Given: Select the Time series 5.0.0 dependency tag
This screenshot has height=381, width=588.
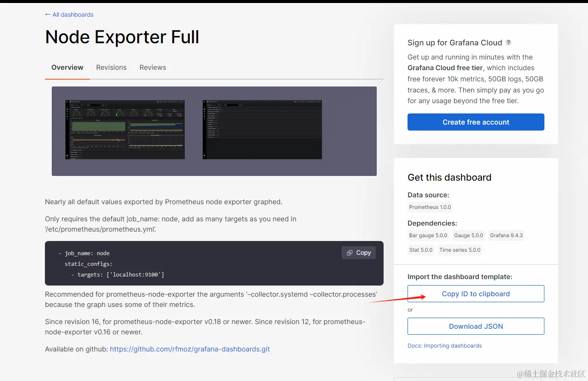Looking at the screenshot, I should click(x=460, y=250).
